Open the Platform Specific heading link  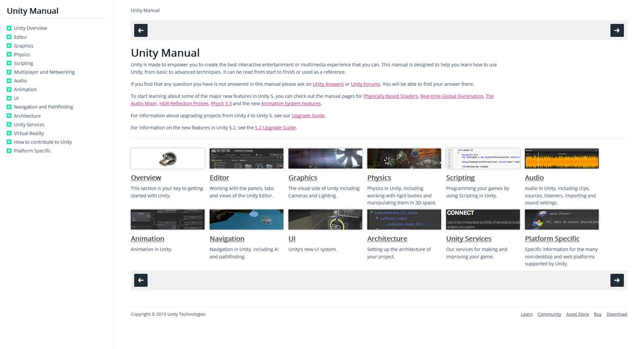(x=552, y=239)
